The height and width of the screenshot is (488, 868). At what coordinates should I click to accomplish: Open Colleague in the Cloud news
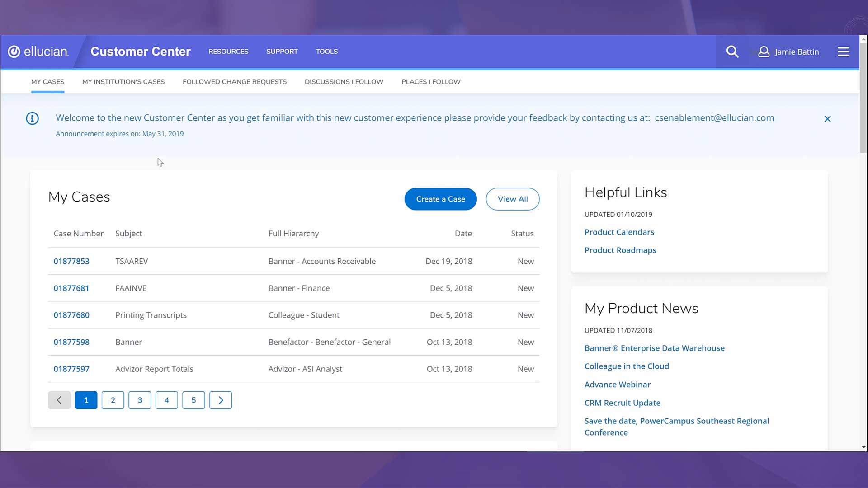point(627,366)
